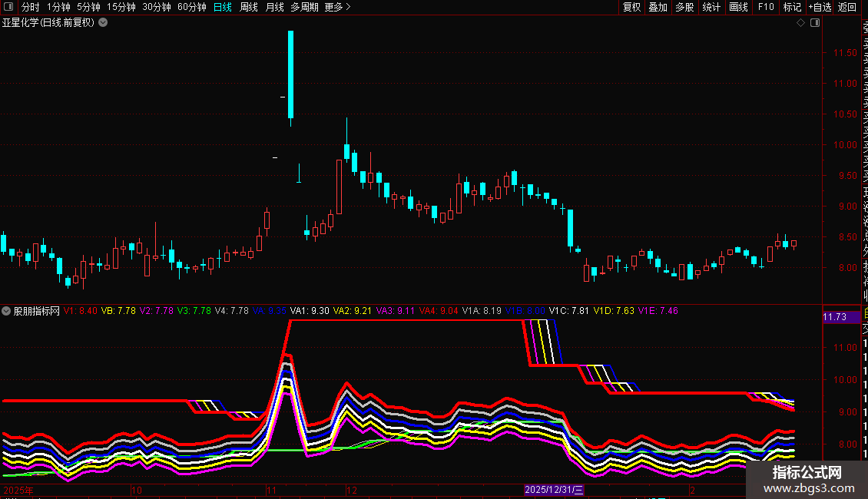
Task: Open the 多股 multi-stock view
Action: point(684,7)
